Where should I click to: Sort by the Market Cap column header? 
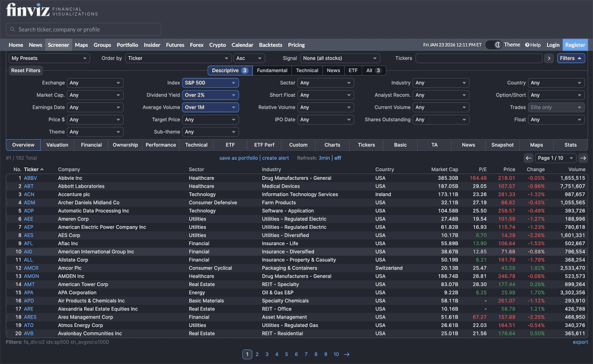tap(444, 170)
